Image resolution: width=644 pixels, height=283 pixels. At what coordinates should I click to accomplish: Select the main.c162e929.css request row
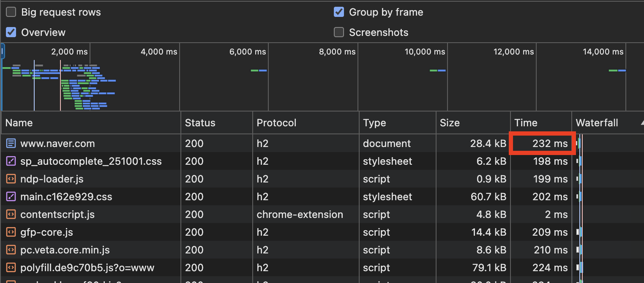pyautogui.click(x=66, y=197)
